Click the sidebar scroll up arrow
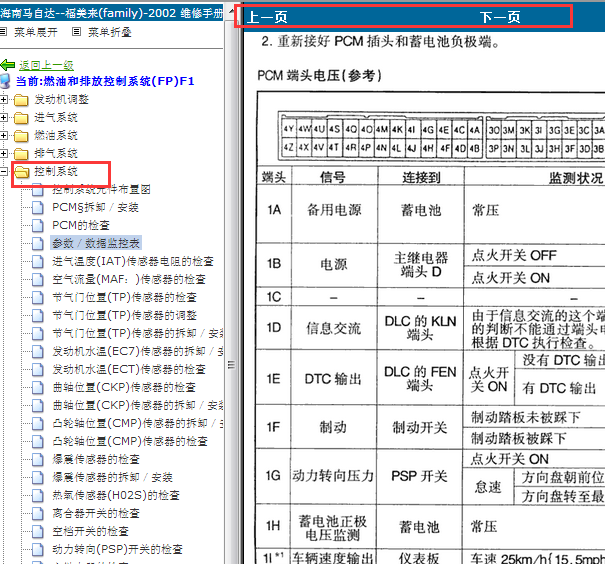 230,12
